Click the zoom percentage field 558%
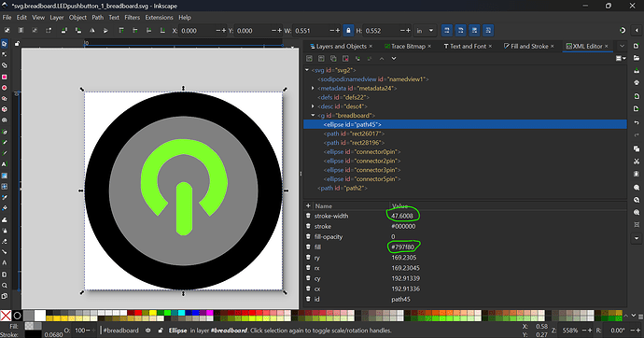Image resolution: width=644 pixels, height=338 pixels. click(x=570, y=331)
